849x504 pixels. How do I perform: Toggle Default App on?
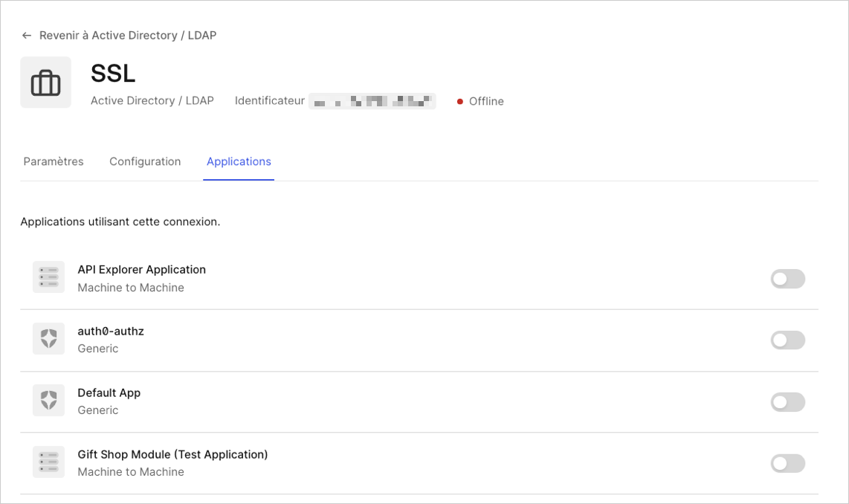tap(787, 401)
